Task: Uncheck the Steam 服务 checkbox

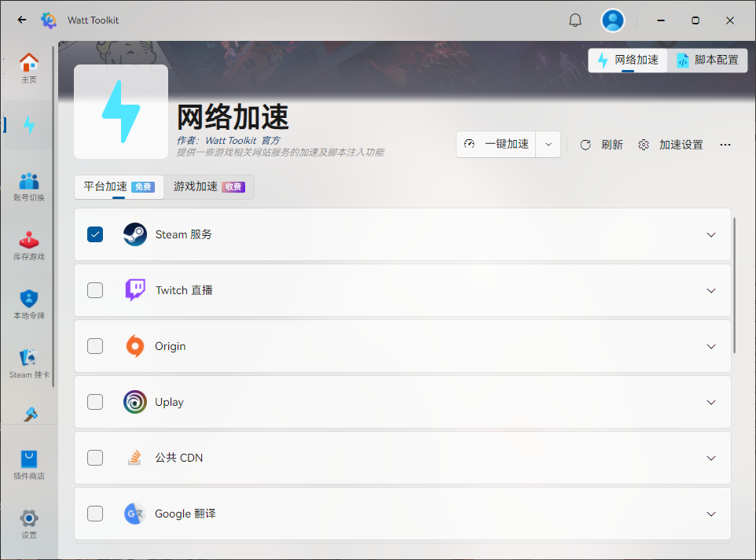Action: tap(95, 234)
